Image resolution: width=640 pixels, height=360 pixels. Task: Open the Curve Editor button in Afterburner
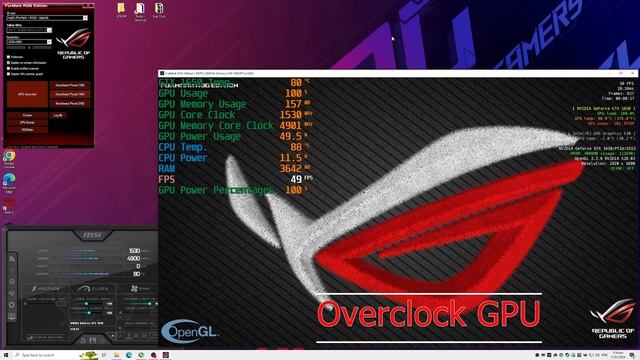(x=46, y=337)
